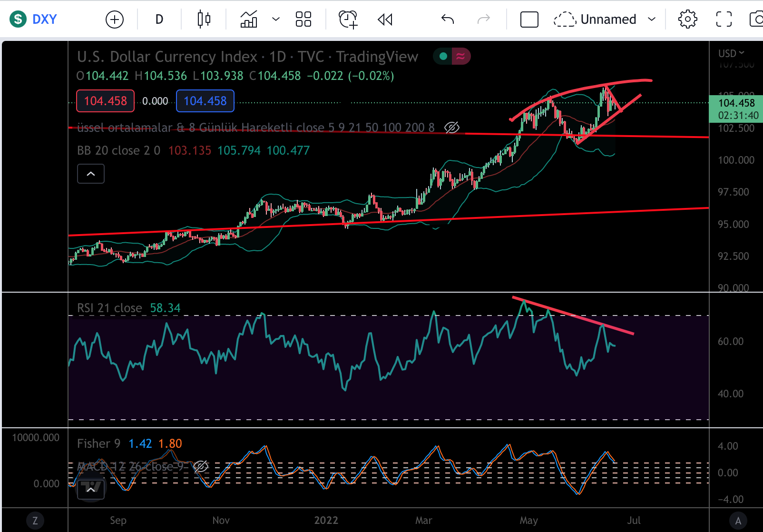Click the Jul label on time axis
The height and width of the screenshot is (532, 763).
tap(633, 520)
